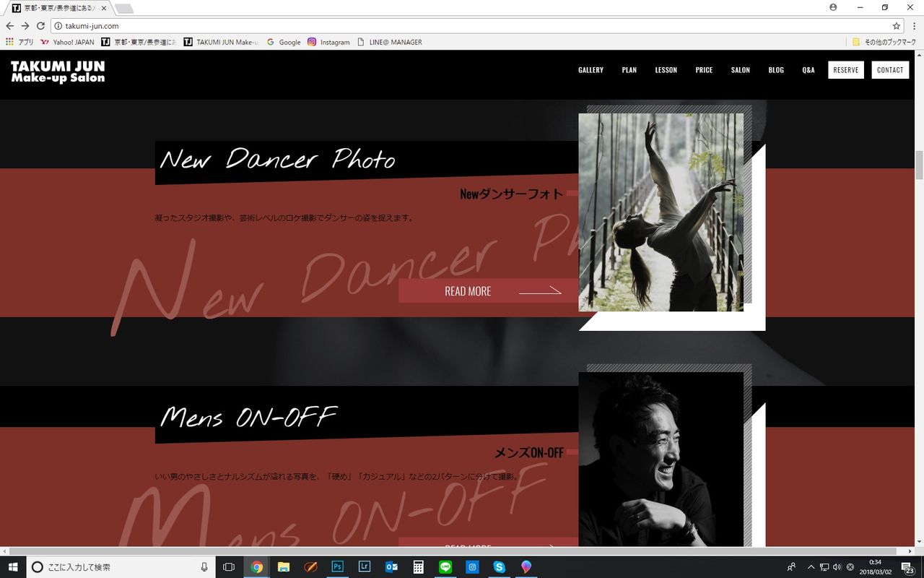
Task: Open the Instagram bookmark
Action: [328, 42]
